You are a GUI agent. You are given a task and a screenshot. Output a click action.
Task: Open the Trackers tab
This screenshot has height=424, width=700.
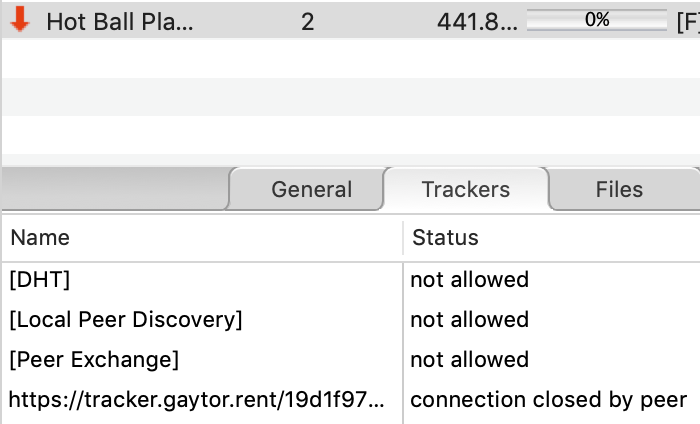coord(466,189)
